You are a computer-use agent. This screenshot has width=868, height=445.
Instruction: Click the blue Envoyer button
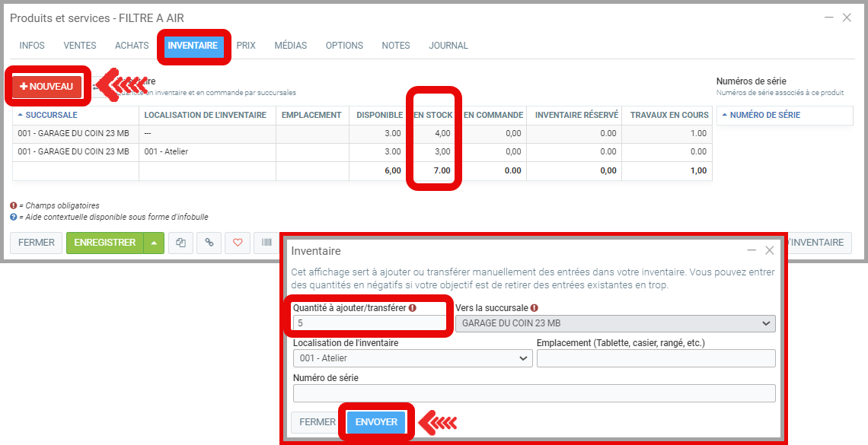[376, 422]
